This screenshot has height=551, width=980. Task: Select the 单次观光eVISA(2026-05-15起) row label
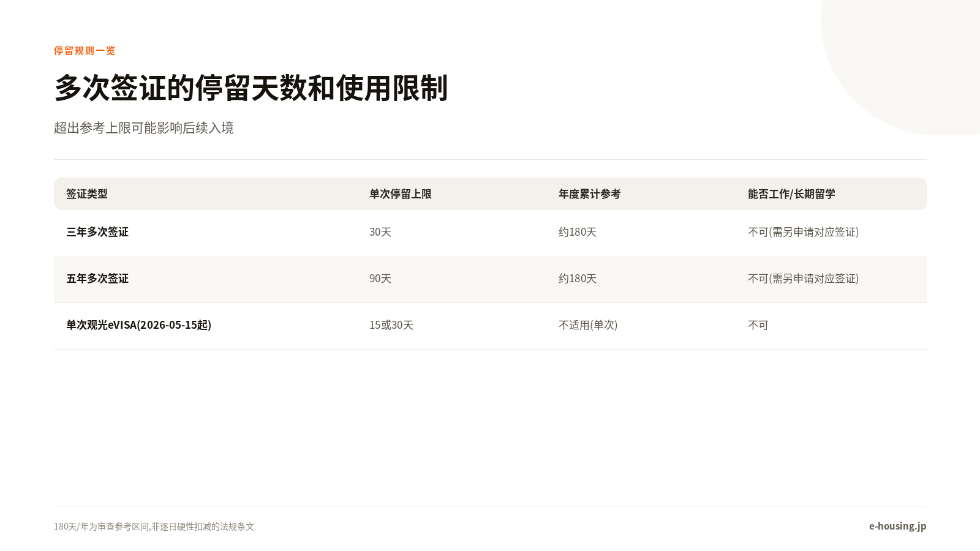139,325
